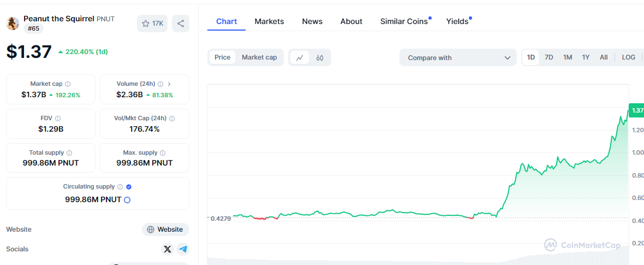Open the Markets tab

point(269,21)
